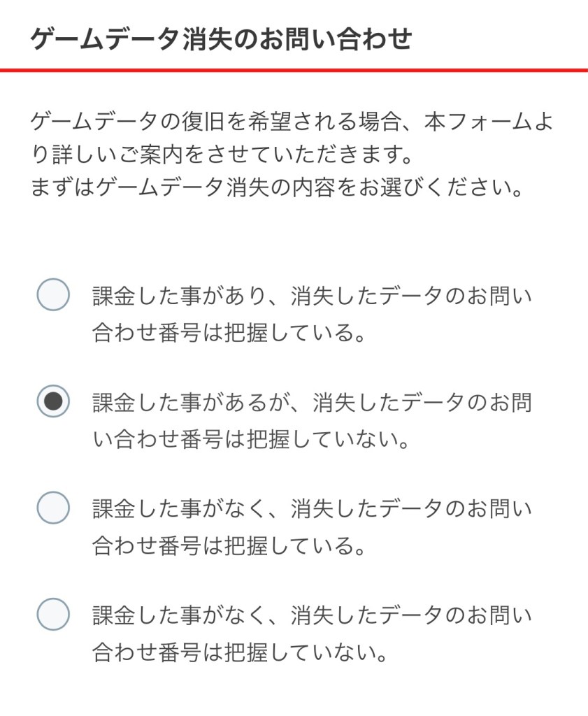Click third option's second line "合わせ番号は把握している。"
Viewport: 588px width, 716px height.
tap(231, 546)
